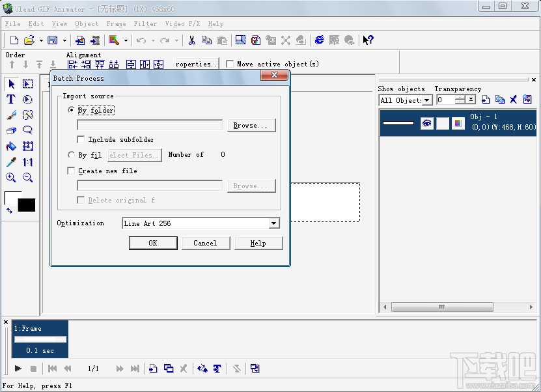This screenshot has height=392, width=541.
Task: Select the 1:Frame thumbnail in the timeline
Action: click(39, 338)
